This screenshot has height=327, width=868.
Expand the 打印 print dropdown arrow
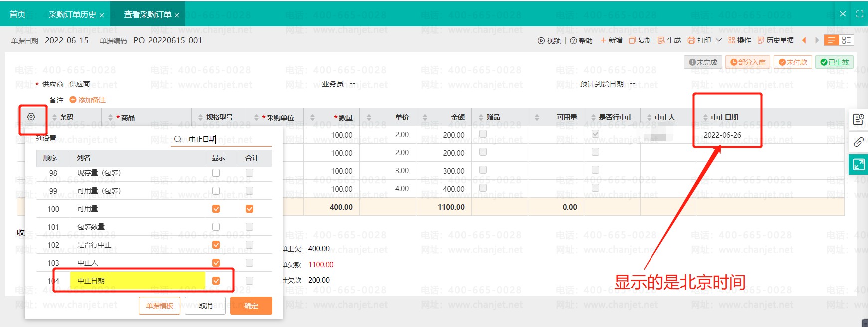click(719, 40)
